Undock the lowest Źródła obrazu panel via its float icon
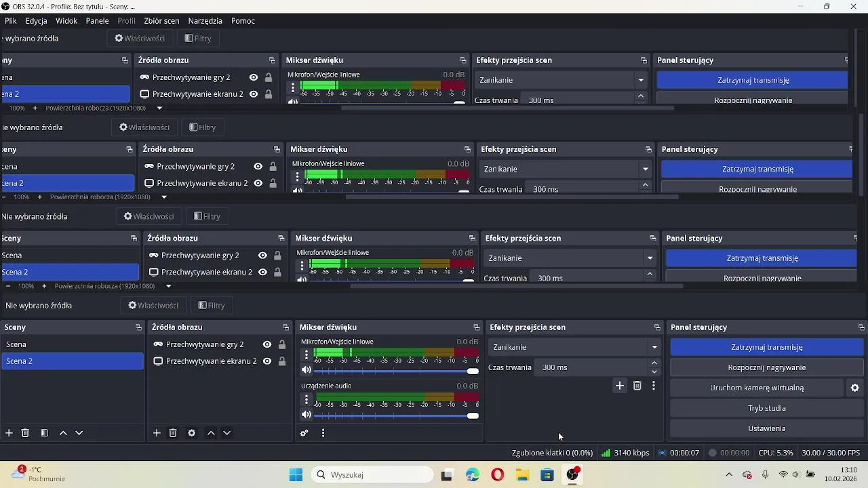 click(x=286, y=327)
